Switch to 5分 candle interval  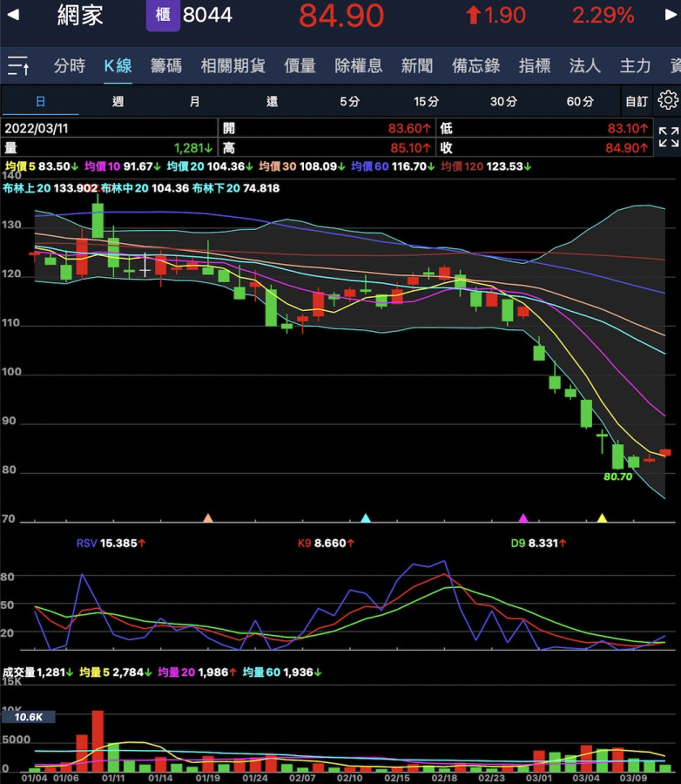pyautogui.click(x=349, y=102)
